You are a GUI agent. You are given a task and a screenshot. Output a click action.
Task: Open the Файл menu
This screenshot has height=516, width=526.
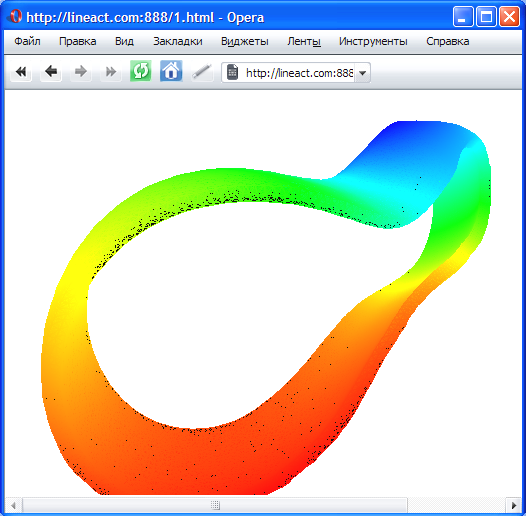(x=27, y=42)
